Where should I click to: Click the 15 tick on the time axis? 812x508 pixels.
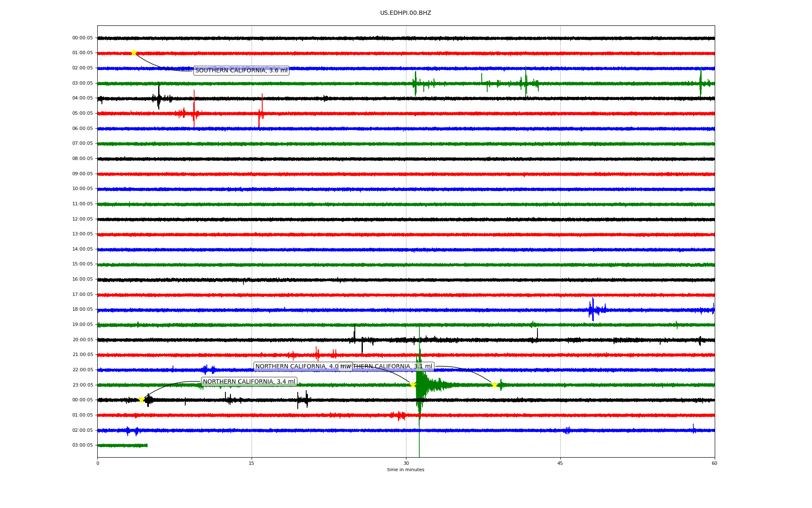click(252, 463)
